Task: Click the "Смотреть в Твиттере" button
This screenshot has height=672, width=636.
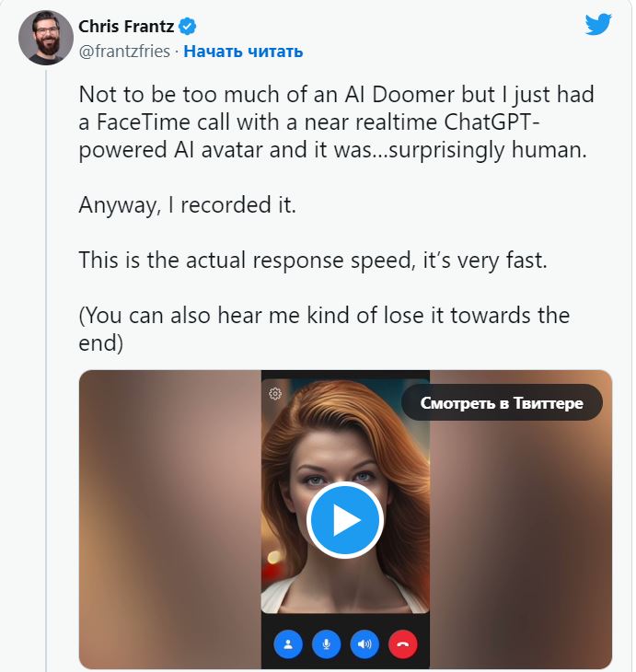Action: 502,403
